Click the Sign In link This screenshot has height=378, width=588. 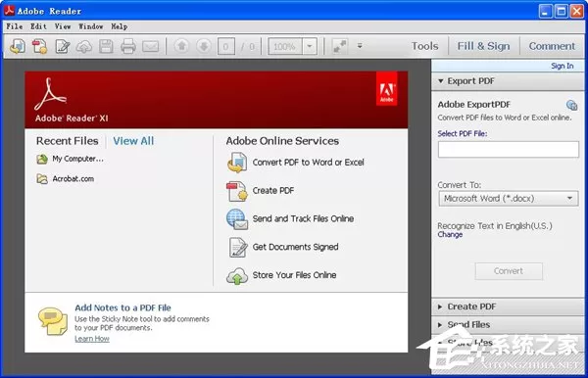(562, 66)
